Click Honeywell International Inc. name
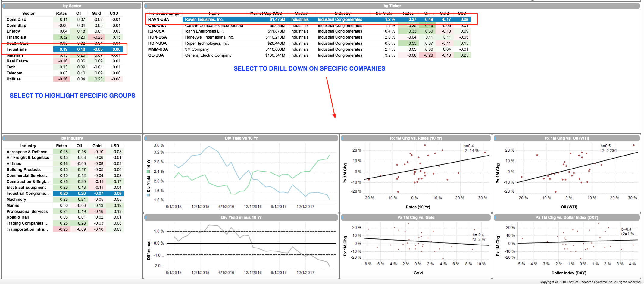 [209, 37]
